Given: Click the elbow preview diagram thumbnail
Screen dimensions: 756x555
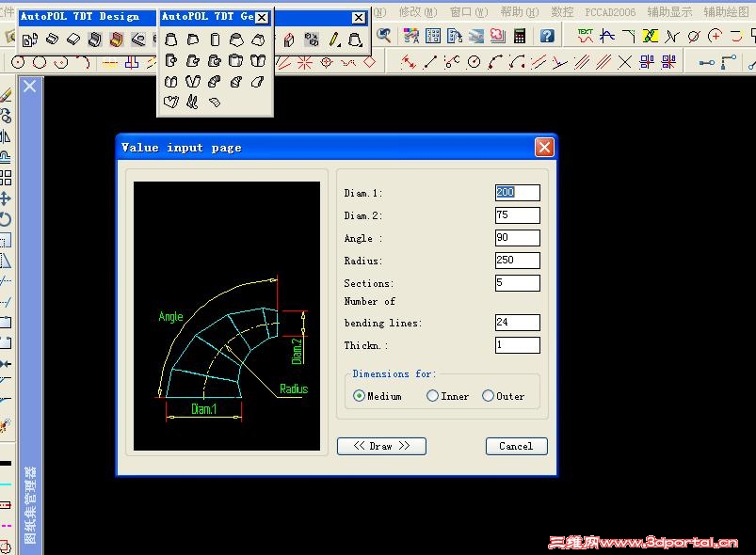Looking at the screenshot, I should click(x=227, y=316).
